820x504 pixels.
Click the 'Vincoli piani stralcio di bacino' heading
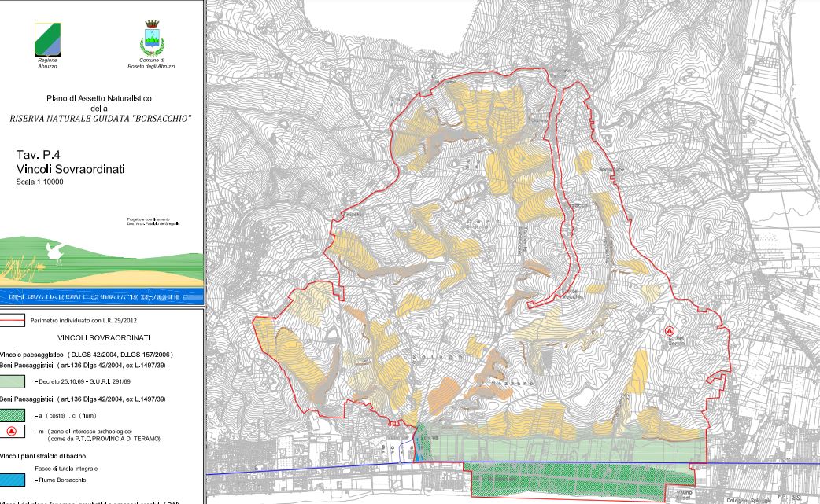[54, 455]
